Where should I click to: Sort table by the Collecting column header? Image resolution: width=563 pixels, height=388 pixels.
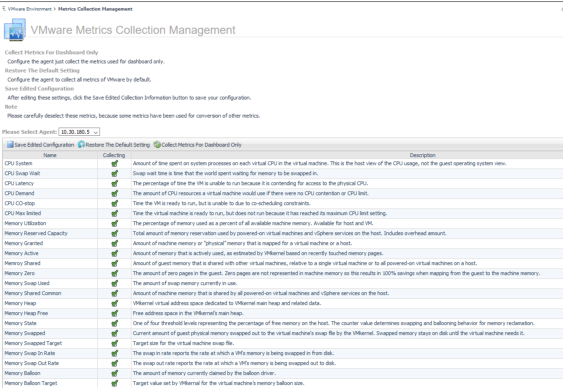114,155
